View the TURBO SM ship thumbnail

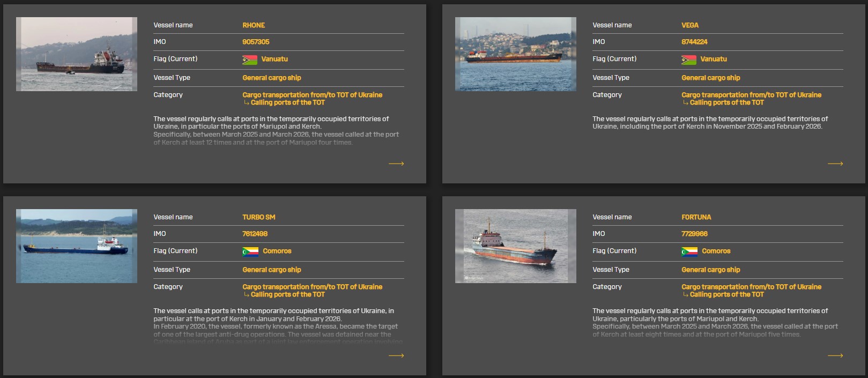[x=77, y=246]
